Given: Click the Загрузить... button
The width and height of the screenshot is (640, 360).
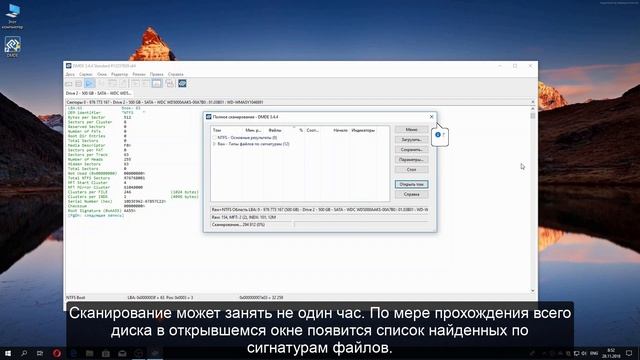Looking at the screenshot, I should 411,140.
